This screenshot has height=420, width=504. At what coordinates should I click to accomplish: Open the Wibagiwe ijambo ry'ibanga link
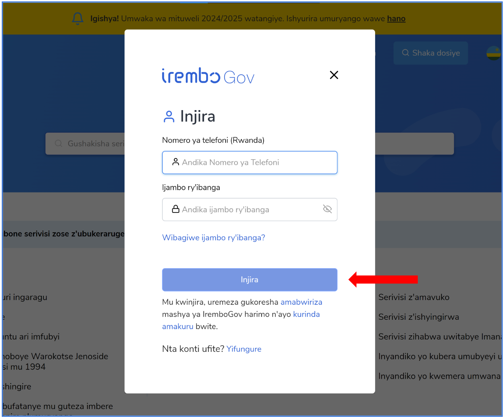pos(214,238)
